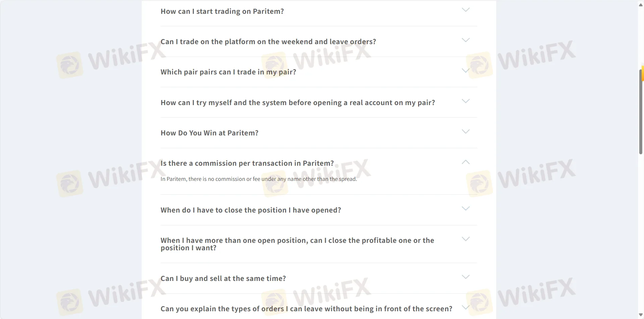Viewport: 644px width, 319px height.
Task: Click the scroll up arrow of page scrollbar
Action: pyautogui.click(x=641, y=5)
